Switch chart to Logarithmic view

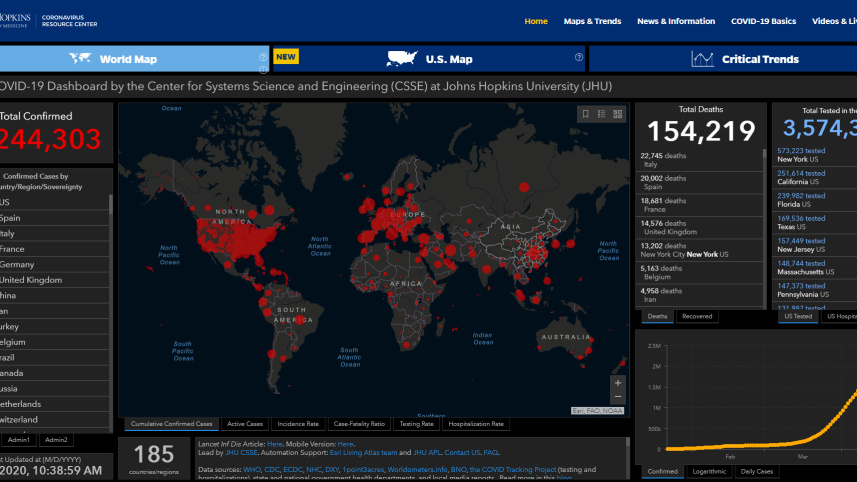708,471
